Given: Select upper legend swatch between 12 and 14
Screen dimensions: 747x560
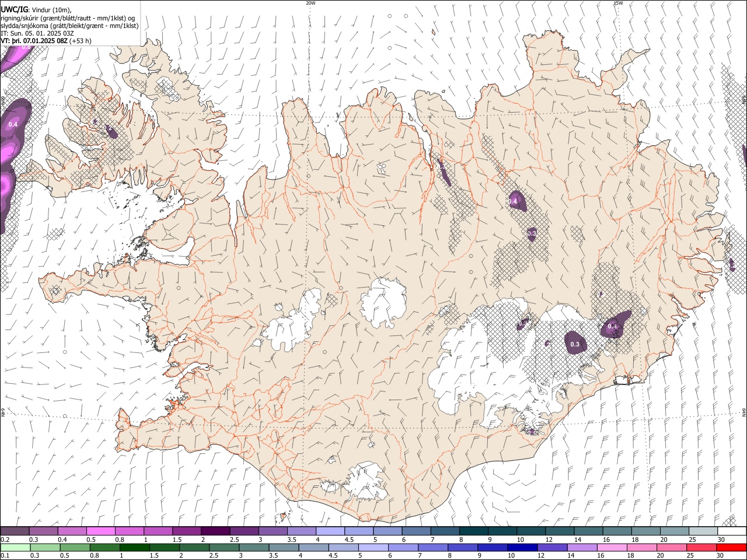Looking at the screenshot, I should pyautogui.click(x=560, y=531).
